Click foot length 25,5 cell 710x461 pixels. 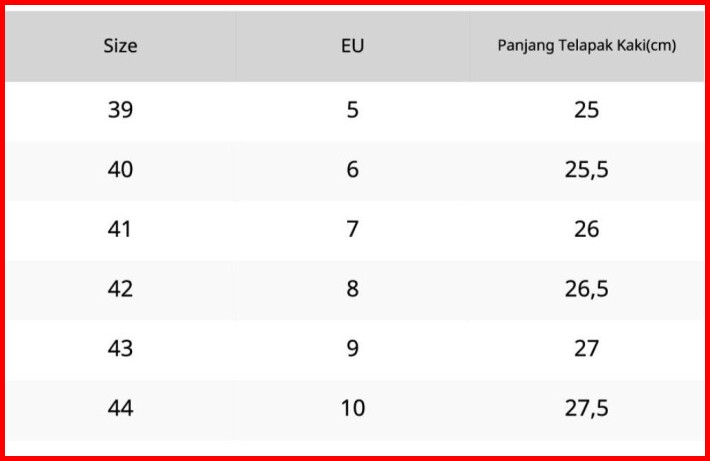pyautogui.click(x=587, y=170)
